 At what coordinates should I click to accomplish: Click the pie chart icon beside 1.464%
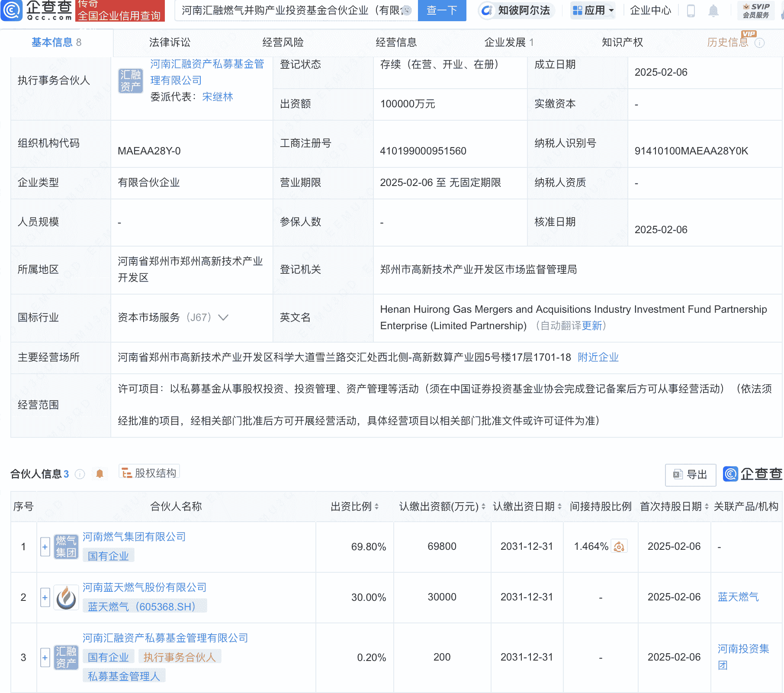(619, 547)
